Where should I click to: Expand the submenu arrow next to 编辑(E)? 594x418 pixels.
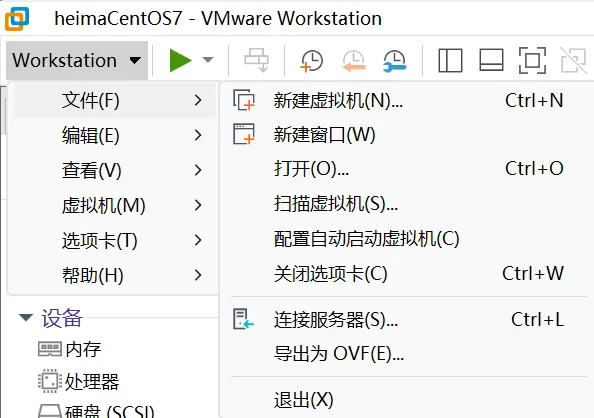point(198,135)
